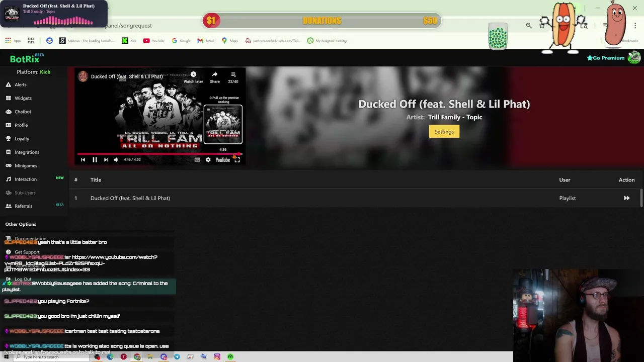Open Telegram from the taskbar

[177, 357]
